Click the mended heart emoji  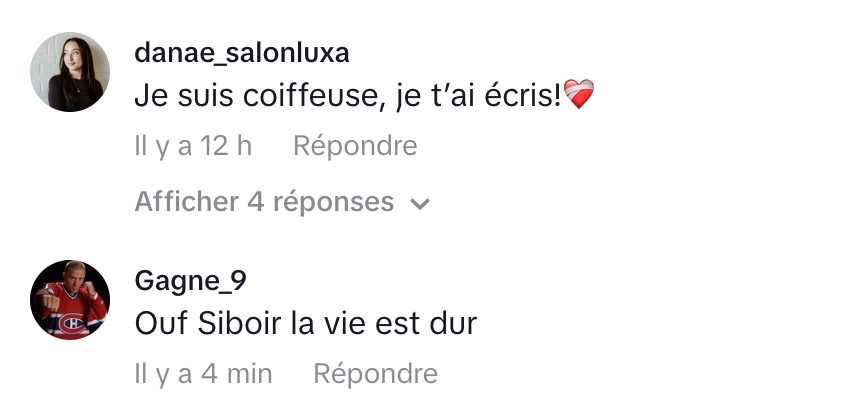tap(579, 96)
